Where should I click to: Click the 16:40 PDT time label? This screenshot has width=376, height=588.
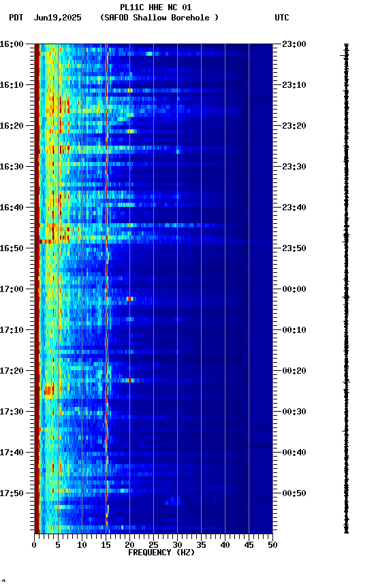click(x=12, y=208)
